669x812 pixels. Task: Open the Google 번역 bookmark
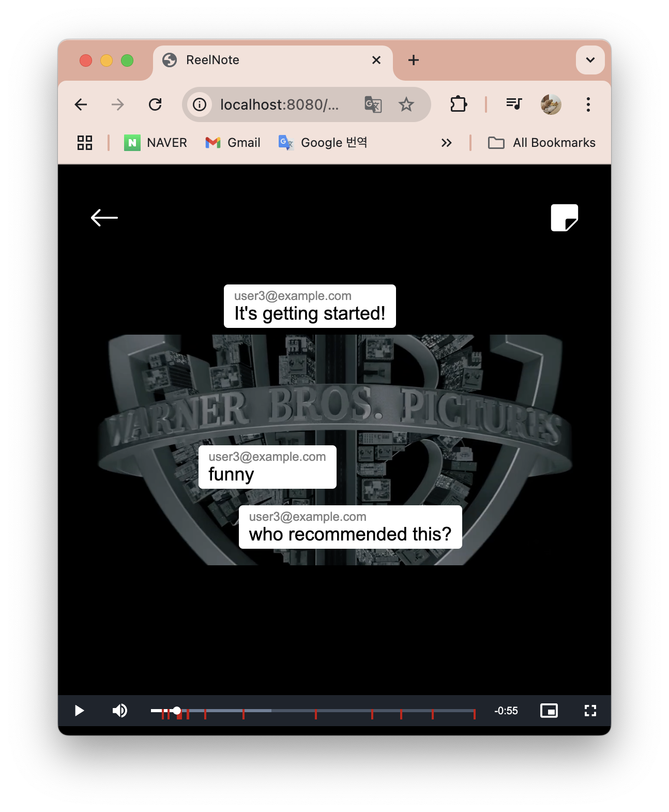323,143
